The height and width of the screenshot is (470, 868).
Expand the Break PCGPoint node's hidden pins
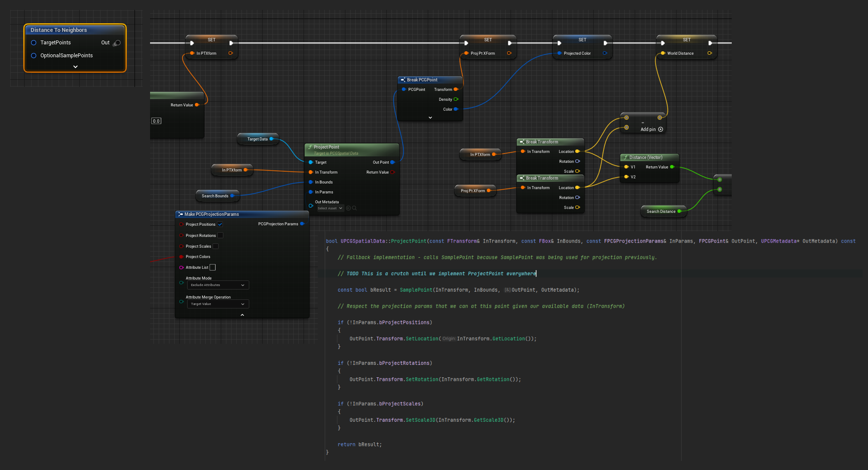coord(430,118)
